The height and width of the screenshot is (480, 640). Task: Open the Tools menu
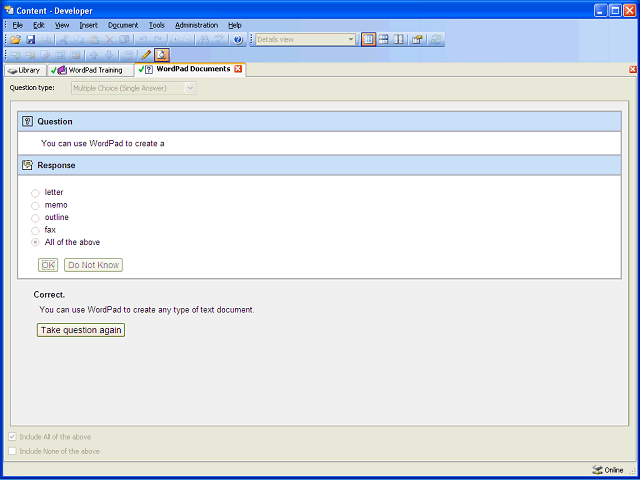pyautogui.click(x=157, y=25)
